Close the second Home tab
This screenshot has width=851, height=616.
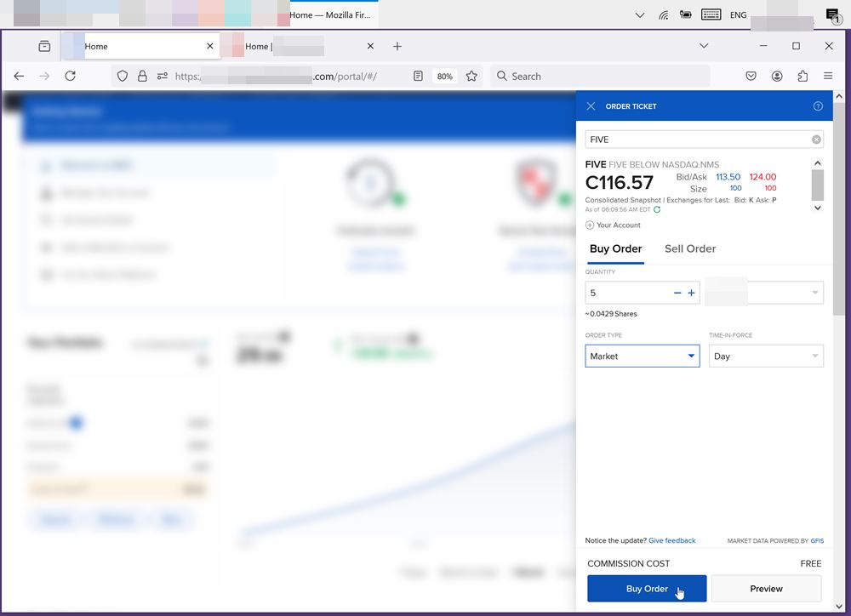click(x=370, y=46)
